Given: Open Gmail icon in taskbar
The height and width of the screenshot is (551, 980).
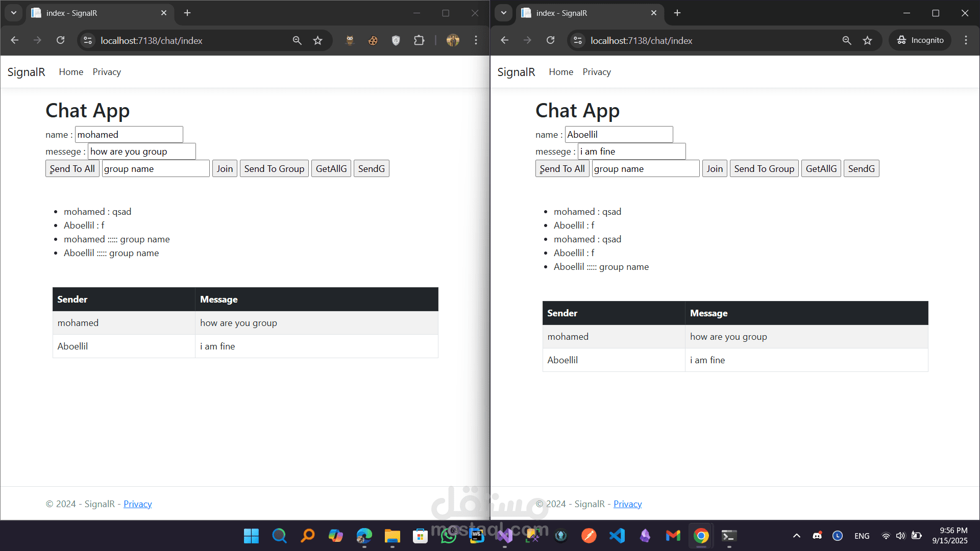Looking at the screenshot, I should pos(673,536).
